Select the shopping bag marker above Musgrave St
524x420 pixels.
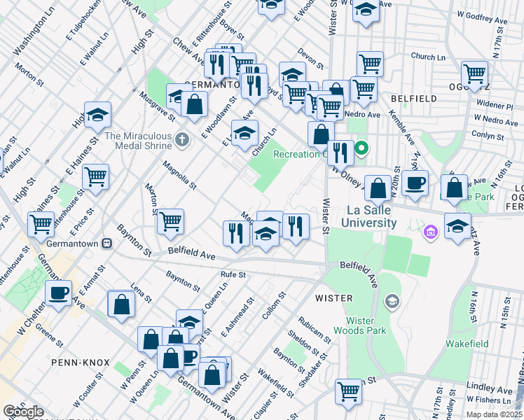(x=195, y=104)
